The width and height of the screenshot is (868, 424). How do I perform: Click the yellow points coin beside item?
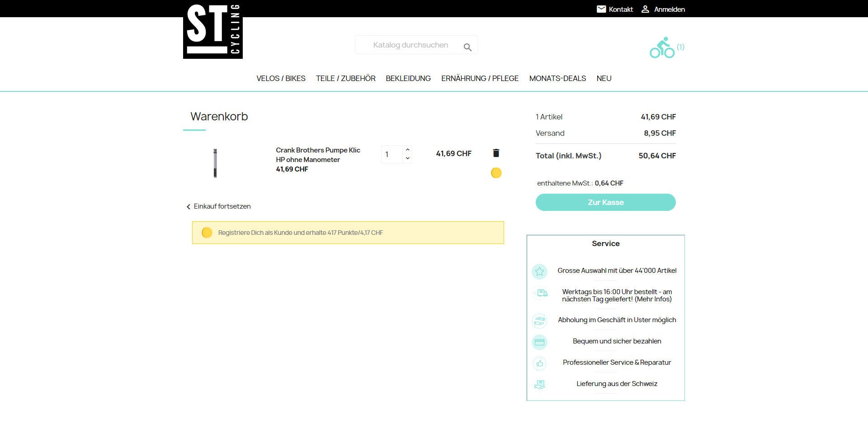tap(496, 173)
